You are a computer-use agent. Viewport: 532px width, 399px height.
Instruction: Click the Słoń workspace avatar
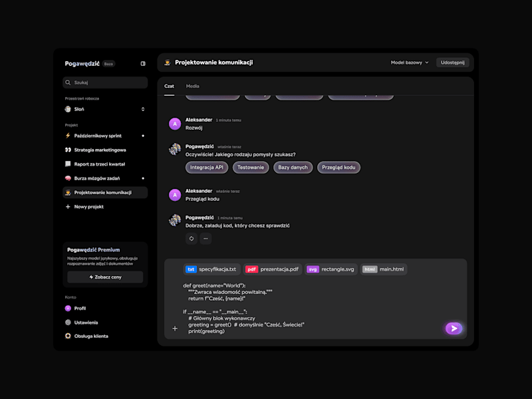68,109
